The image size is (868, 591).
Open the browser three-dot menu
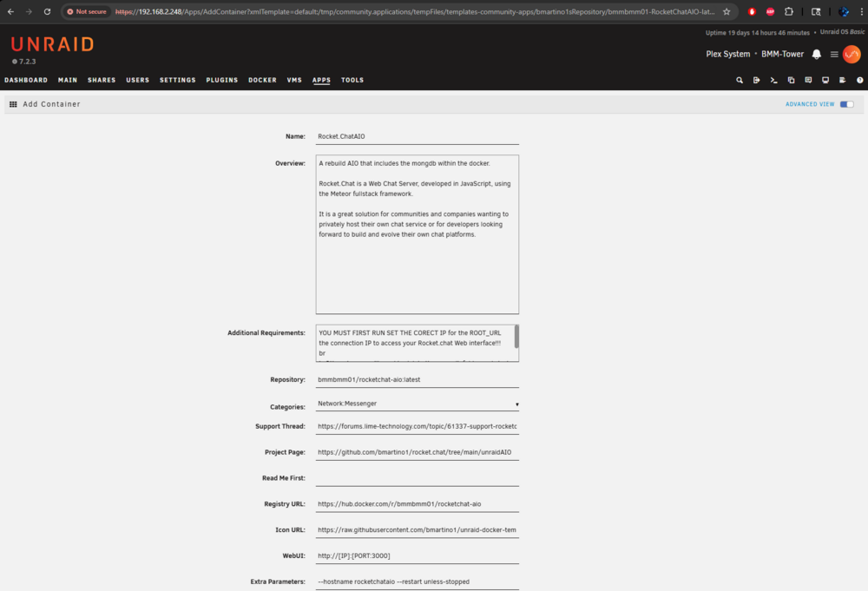[861, 11]
